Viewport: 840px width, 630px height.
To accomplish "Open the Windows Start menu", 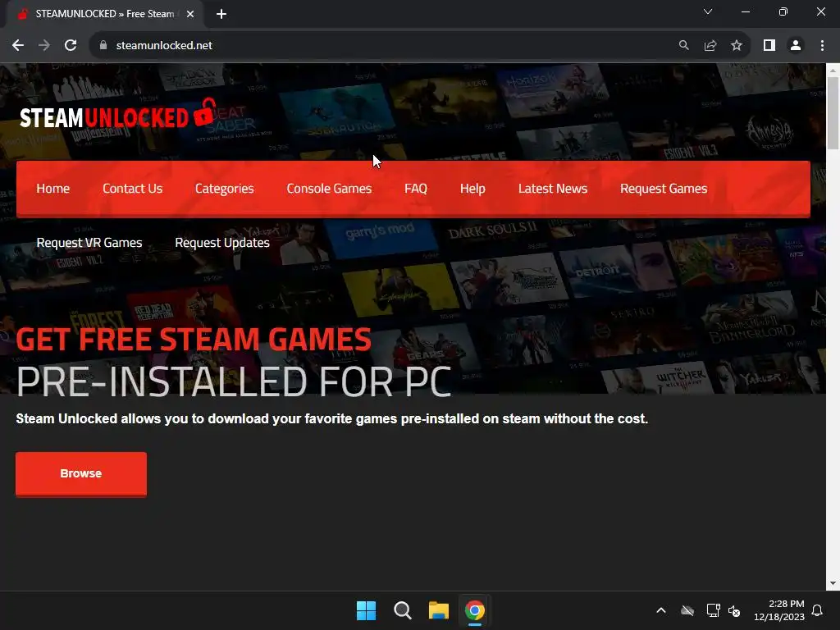I will coord(367,610).
